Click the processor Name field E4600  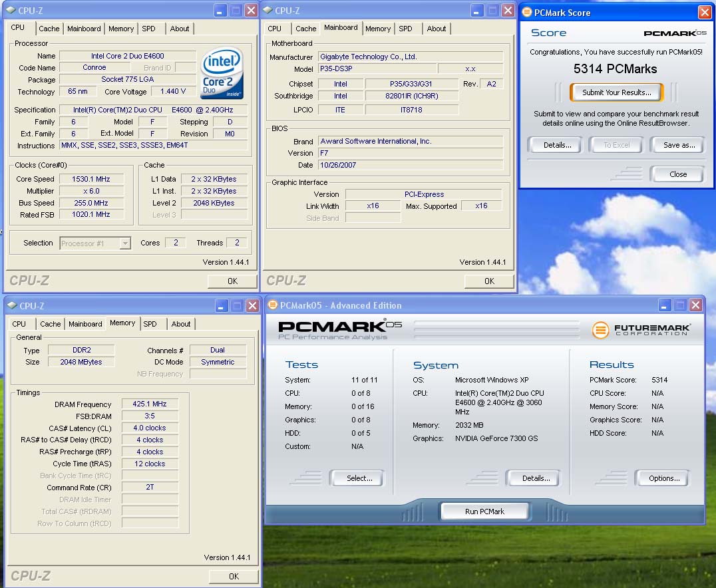128,56
